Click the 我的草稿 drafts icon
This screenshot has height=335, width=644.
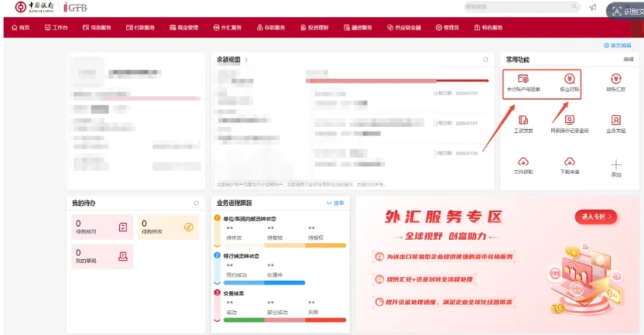point(123,256)
